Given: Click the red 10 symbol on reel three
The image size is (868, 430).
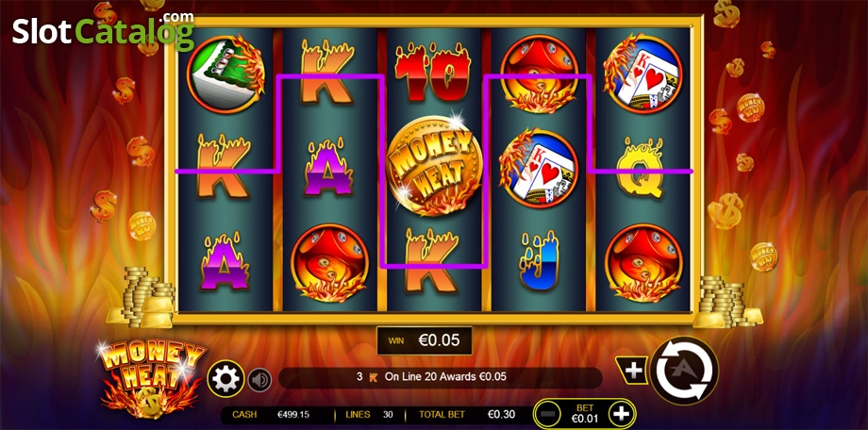Looking at the screenshot, I should [433, 73].
